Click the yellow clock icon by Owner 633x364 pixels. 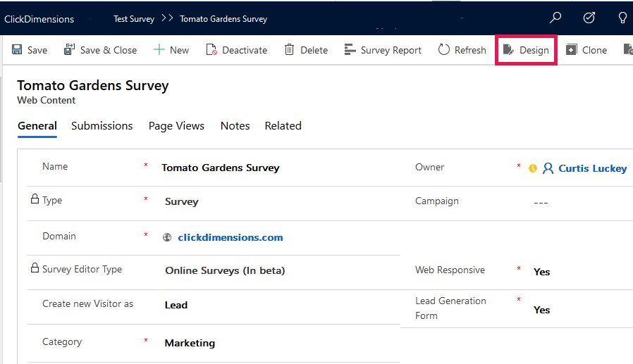click(533, 168)
